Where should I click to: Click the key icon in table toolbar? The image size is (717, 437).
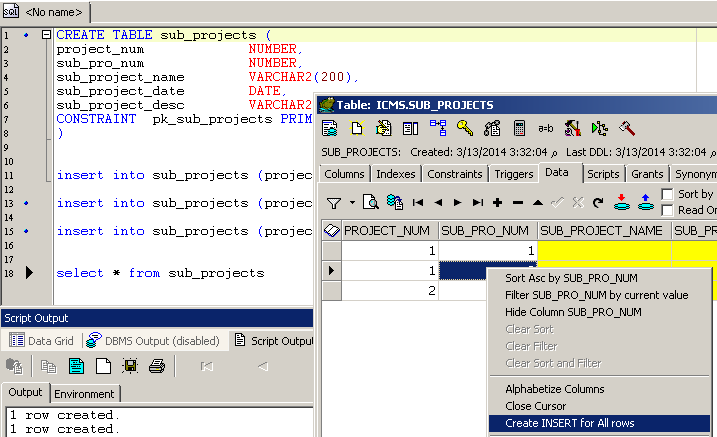pos(465,129)
